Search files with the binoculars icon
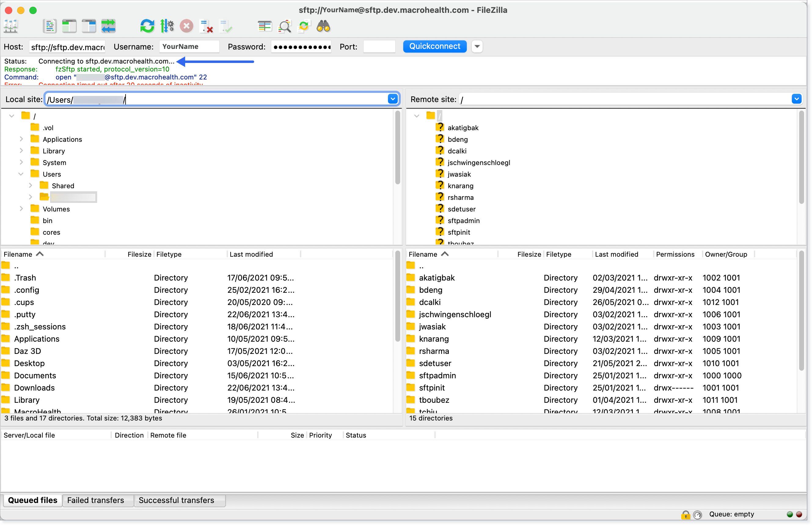The image size is (812, 525). (x=324, y=26)
